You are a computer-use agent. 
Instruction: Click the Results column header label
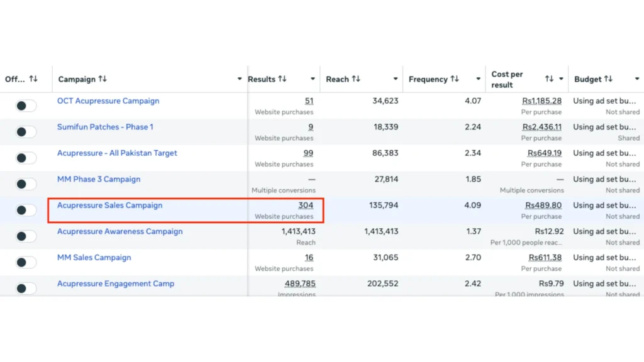262,79
